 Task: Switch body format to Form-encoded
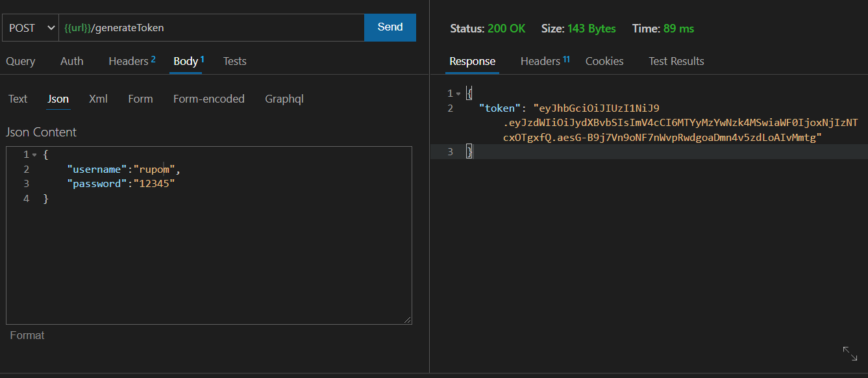pos(208,99)
